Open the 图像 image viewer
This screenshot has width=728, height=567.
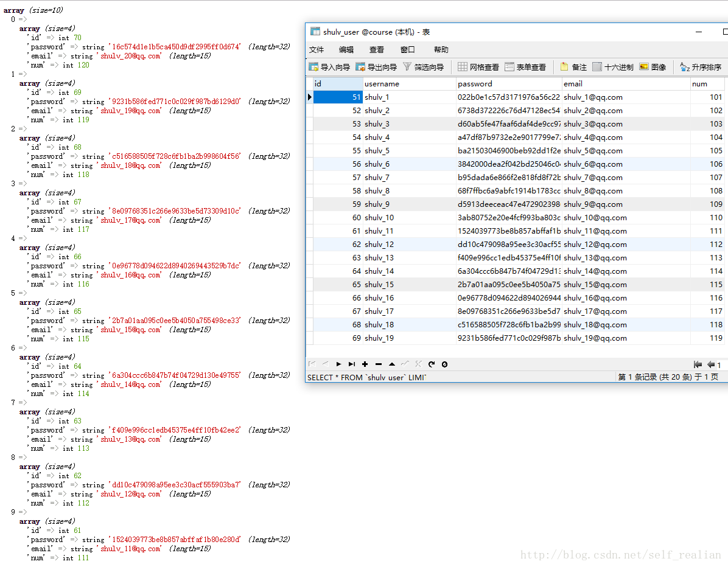pos(653,67)
